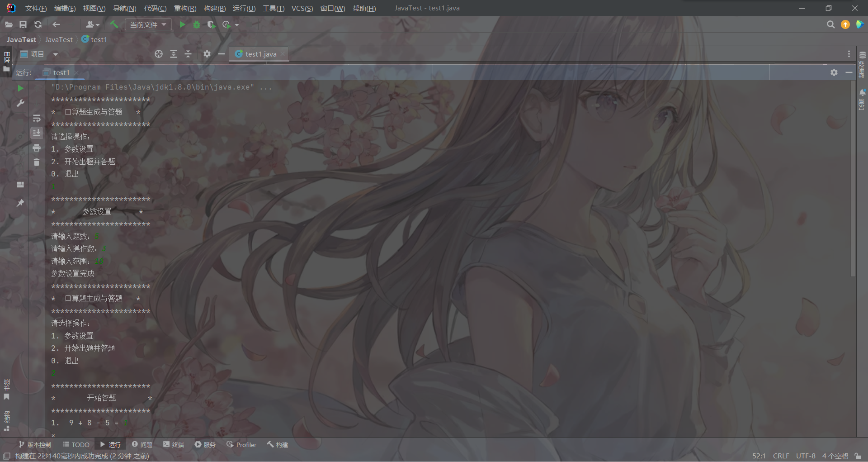Select the opened file in the project view
Viewport: 868px width, 462px height.
point(159,54)
